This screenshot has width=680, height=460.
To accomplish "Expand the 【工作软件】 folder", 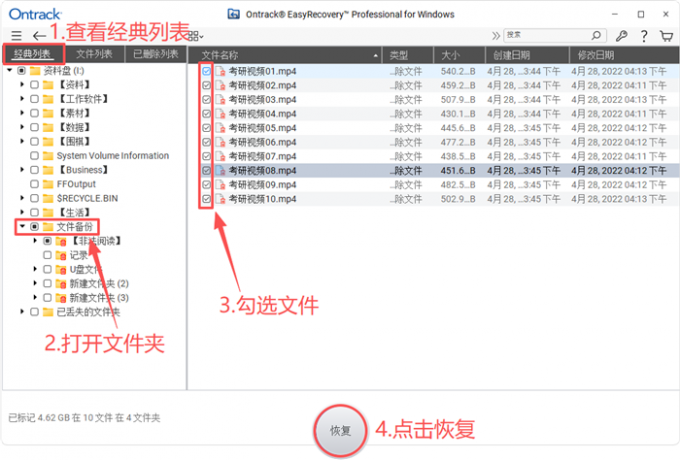I will [22, 99].
